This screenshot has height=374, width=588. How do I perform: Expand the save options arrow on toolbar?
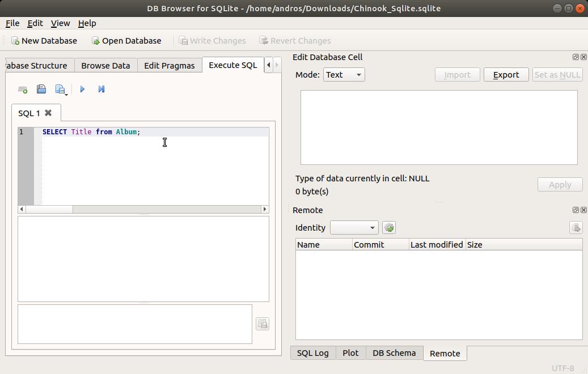tap(66, 93)
